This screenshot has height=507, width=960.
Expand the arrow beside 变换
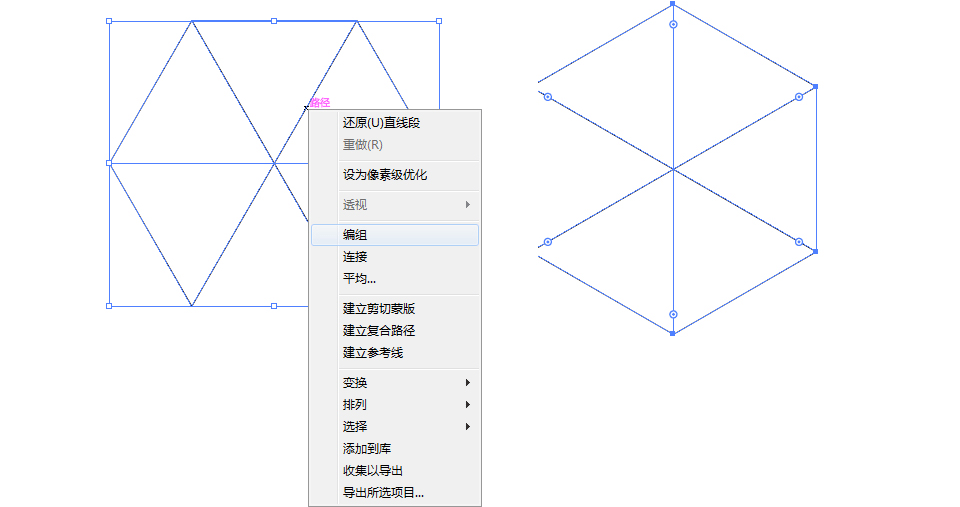(468, 383)
